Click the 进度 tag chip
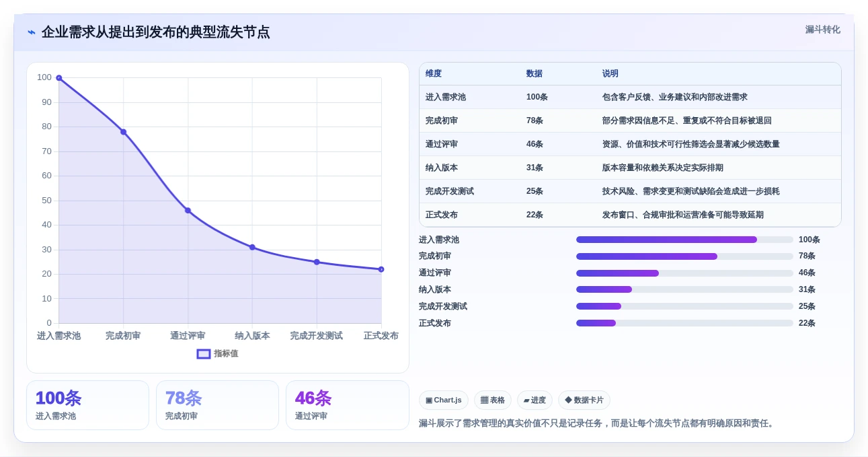The height and width of the screenshot is (457, 868). coord(535,400)
